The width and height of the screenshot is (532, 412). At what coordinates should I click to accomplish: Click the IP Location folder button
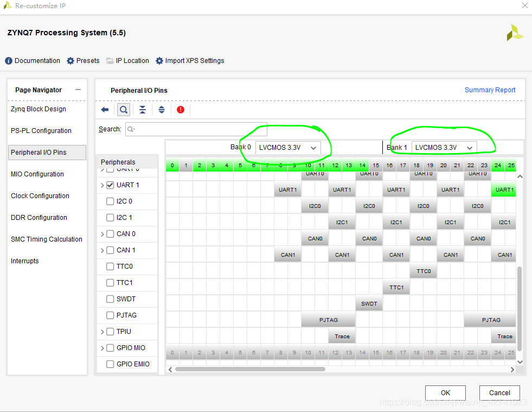tap(127, 61)
